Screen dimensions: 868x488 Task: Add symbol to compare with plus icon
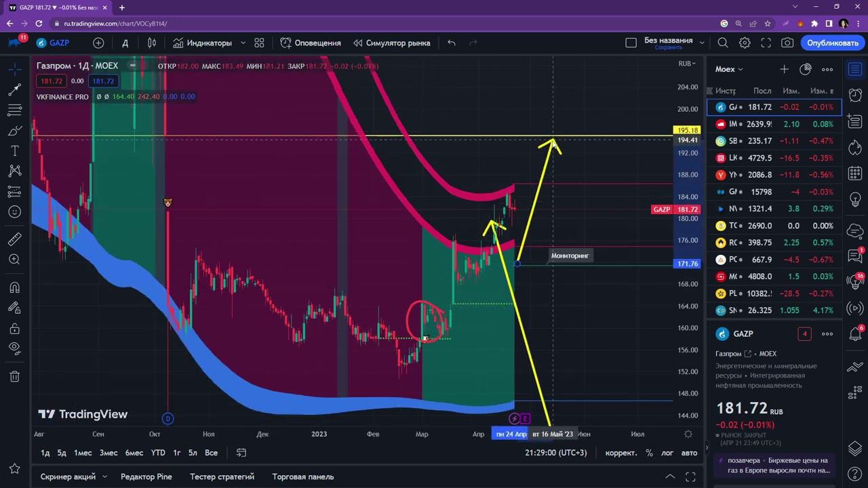coord(98,43)
